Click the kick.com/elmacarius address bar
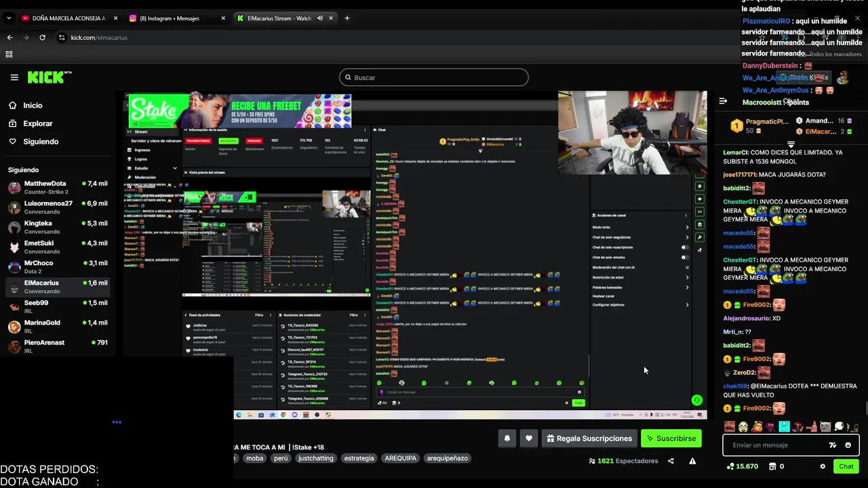Image resolution: width=868 pixels, height=488 pixels. [99, 37]
